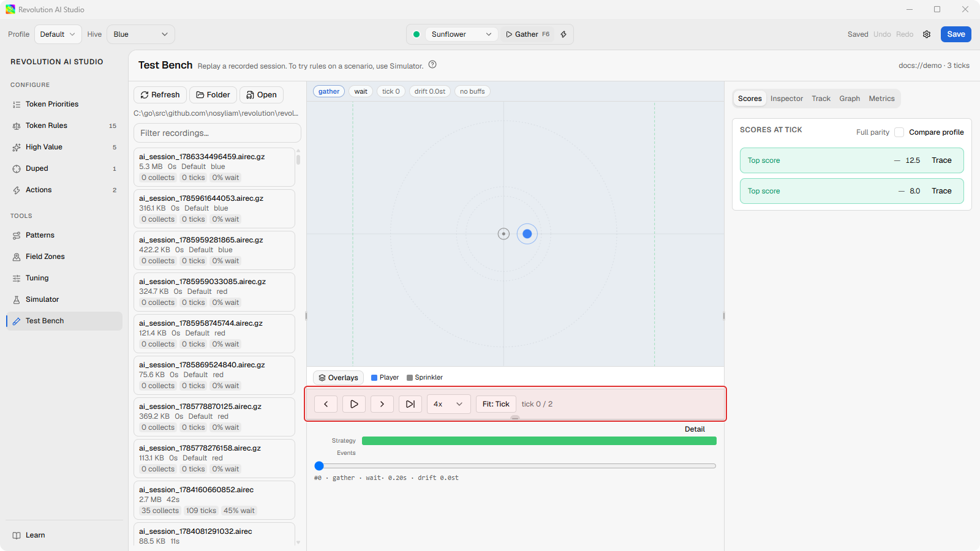980x551 pixels.
Task: Toggle the Overlays button
Action: (x=338, y=378)
